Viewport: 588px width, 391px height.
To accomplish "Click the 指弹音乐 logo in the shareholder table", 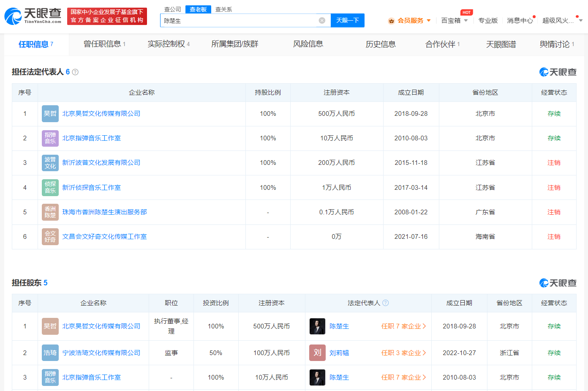I will click(50, 377).
